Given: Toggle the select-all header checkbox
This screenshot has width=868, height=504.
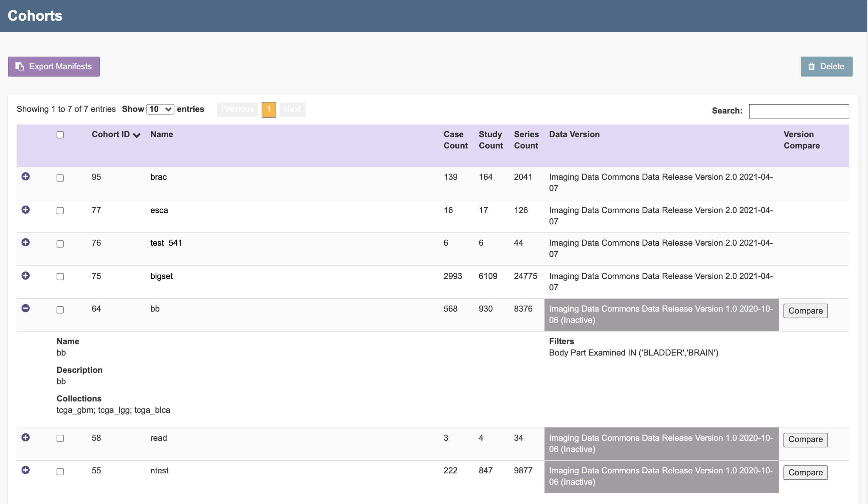Looking at the screenshot, I should click(x=60, y=135).
